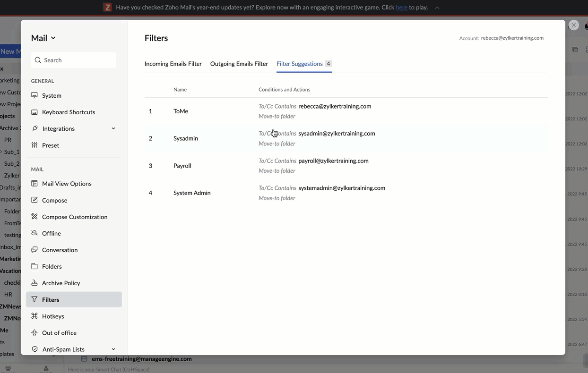
Task: Collapse the top announcement banner arrow
Action: tap(437, 8)
